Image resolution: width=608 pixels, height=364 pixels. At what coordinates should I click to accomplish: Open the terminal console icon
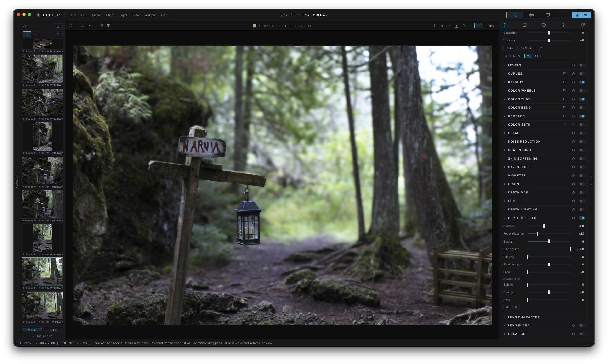[x=564, y=15]
